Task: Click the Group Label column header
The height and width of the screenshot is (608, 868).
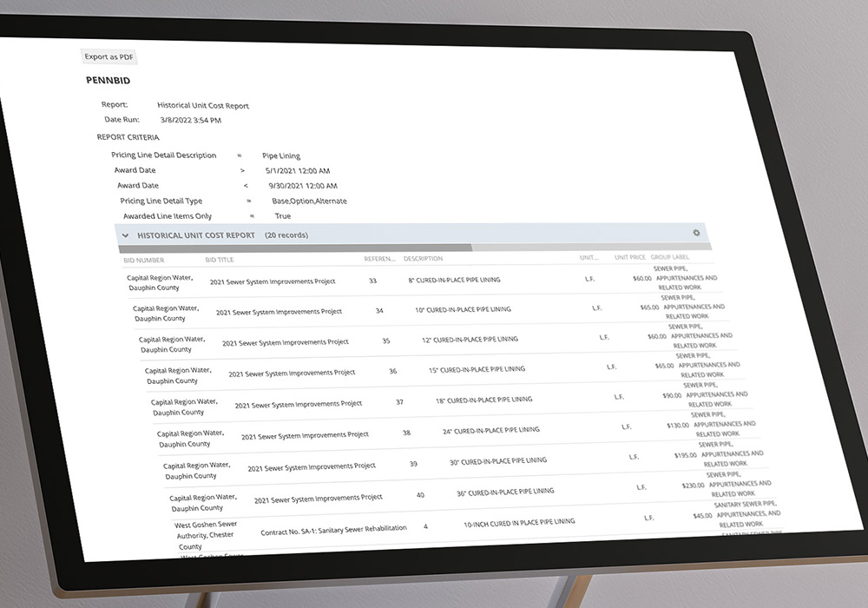Action: pos(670,257)
